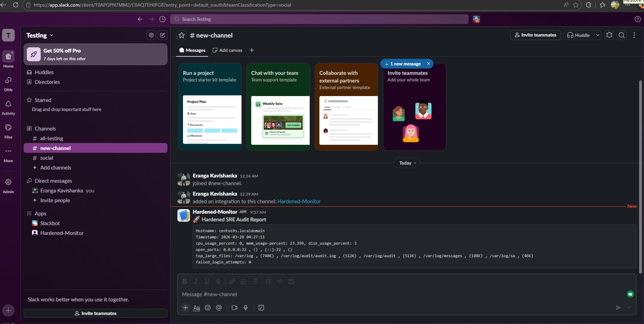Screen dimensions: 644x324
Task: Open the Huddle options dropdown arrow
Action: (x=598, y=35)
